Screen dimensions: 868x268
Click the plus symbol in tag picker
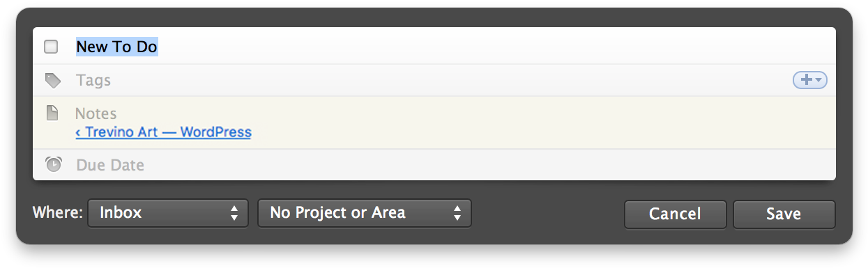point(807,80)
